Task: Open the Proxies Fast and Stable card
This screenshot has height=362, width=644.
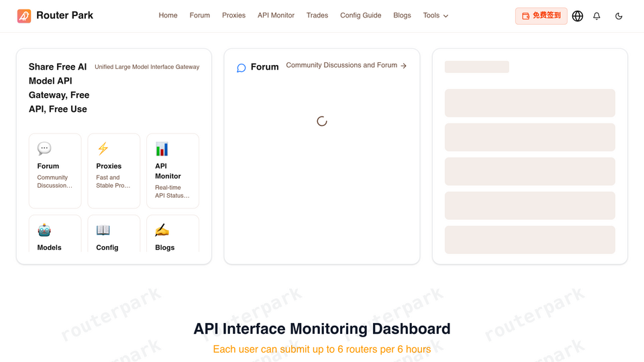Action: 114,171
